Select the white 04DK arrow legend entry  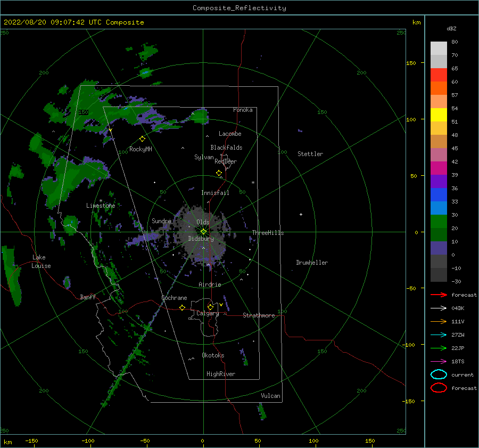439,308
